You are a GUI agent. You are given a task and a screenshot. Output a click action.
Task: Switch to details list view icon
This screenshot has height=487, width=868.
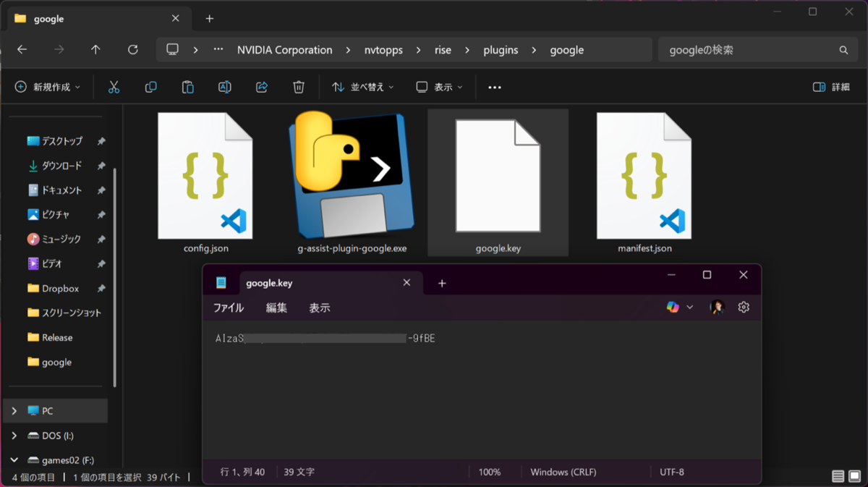[x=838, y=476]
